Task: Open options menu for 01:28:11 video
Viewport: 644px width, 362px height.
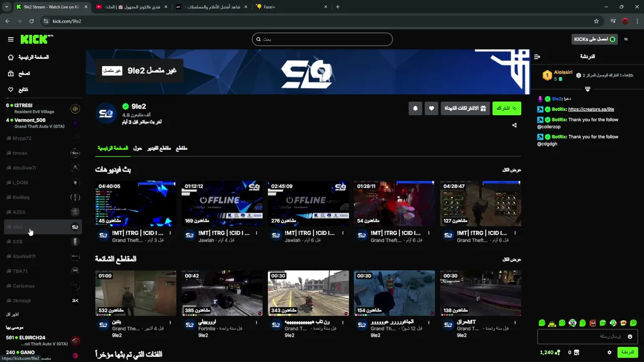Action: click(429, 233)
